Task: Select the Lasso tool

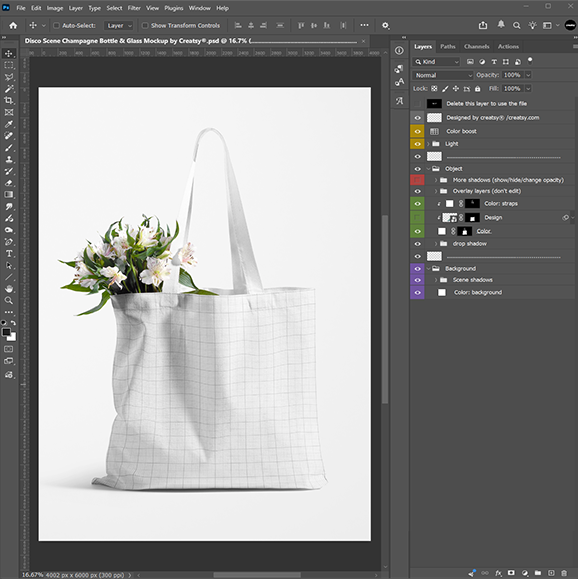Action: [9, 77]
